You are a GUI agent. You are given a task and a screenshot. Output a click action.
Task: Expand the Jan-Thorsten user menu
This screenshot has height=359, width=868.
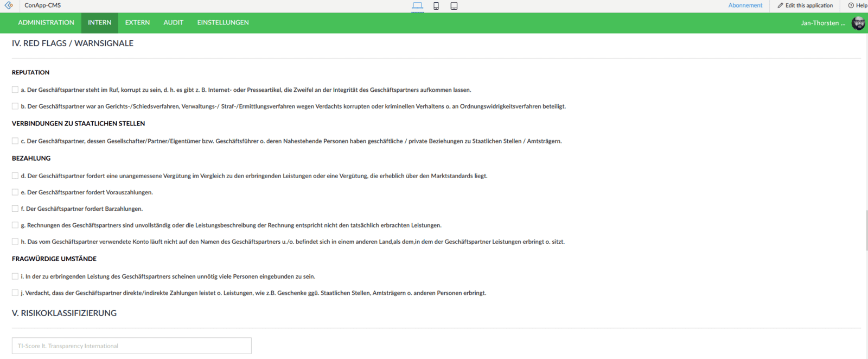point(823,23)
